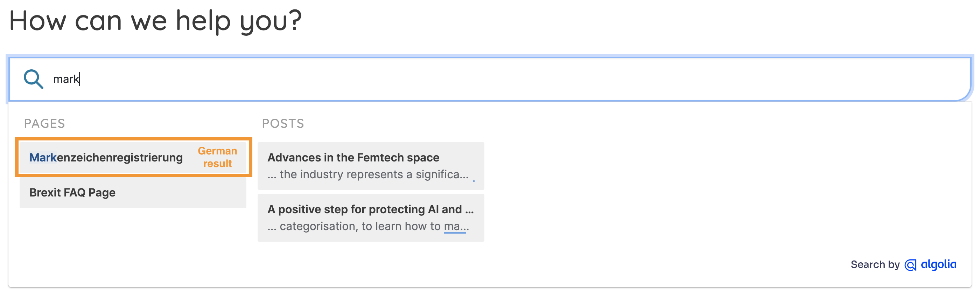Click the word "Brexit" in the second page result
Image resolution: width=980 pixels, height=297 pixels.
click(45, 193)
